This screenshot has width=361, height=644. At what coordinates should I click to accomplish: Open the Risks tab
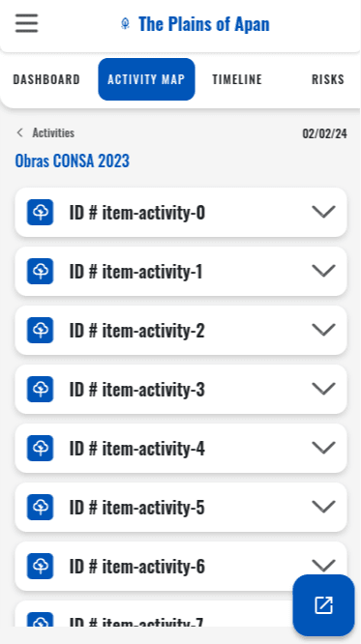[328, 79]
